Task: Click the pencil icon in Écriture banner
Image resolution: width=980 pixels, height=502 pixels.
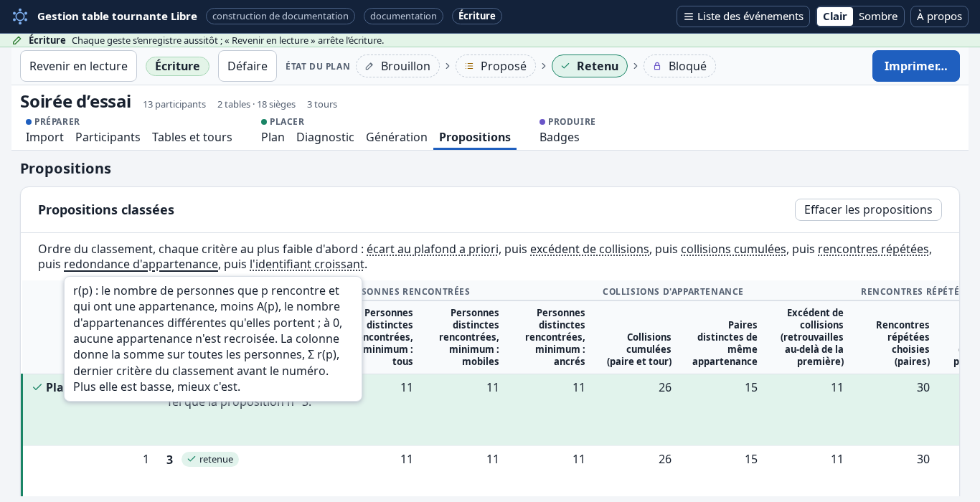Action: coord(17,40)
